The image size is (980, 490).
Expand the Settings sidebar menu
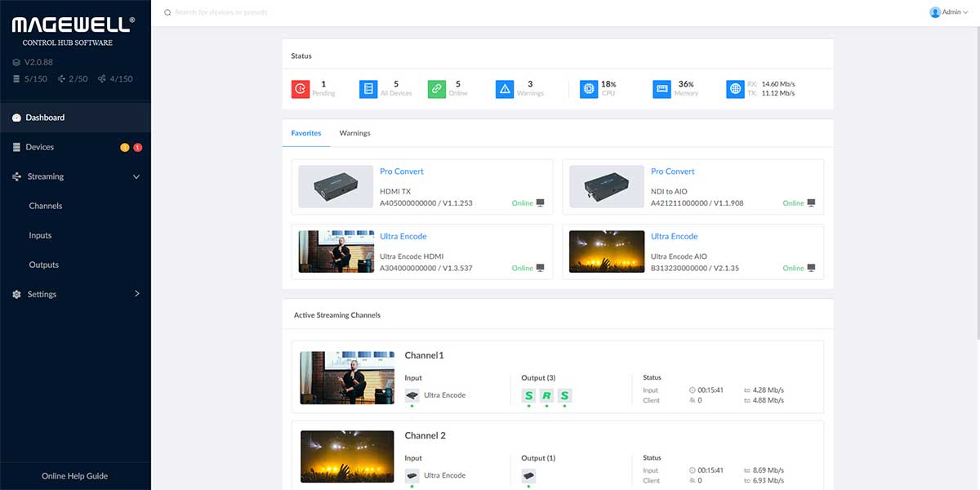click(136, 294)
